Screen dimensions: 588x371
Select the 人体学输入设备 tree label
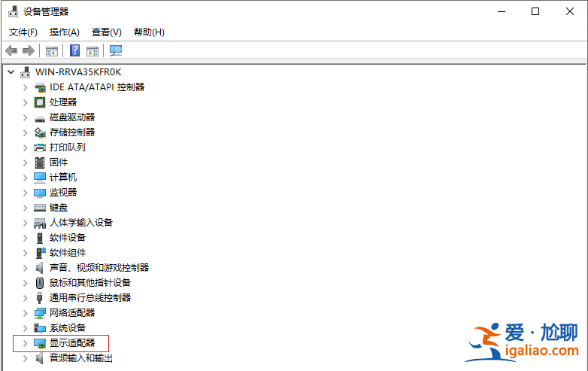point(81,223)
